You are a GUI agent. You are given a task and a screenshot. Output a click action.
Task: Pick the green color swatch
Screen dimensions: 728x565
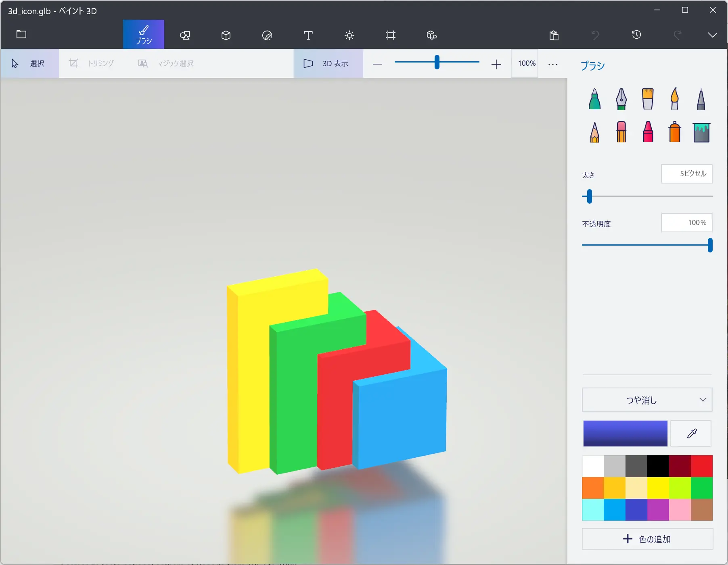(x=702, y=488)
